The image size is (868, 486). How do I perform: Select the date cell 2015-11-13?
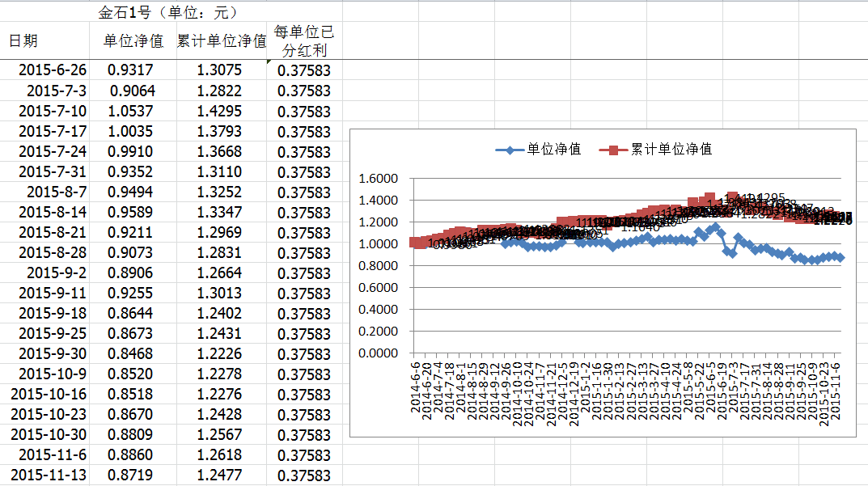pos(49,475)
